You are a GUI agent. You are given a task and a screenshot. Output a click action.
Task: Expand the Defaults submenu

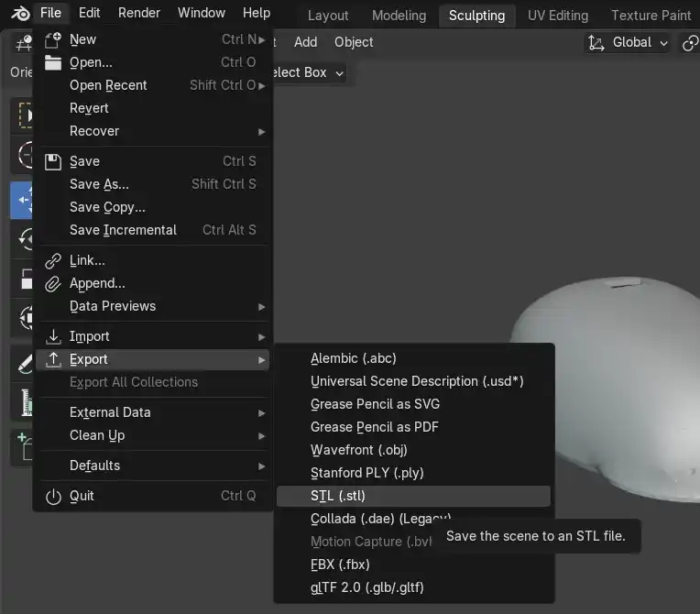pos(152,466)
